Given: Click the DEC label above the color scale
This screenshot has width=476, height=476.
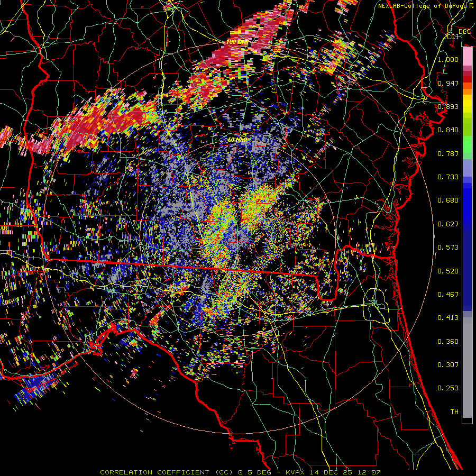Looking at the screenshot, I should 464,32.
